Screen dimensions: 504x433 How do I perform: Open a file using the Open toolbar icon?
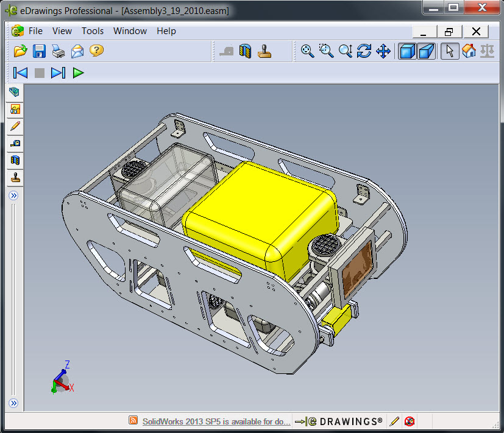pyautogui.click(x=20, y=51)
